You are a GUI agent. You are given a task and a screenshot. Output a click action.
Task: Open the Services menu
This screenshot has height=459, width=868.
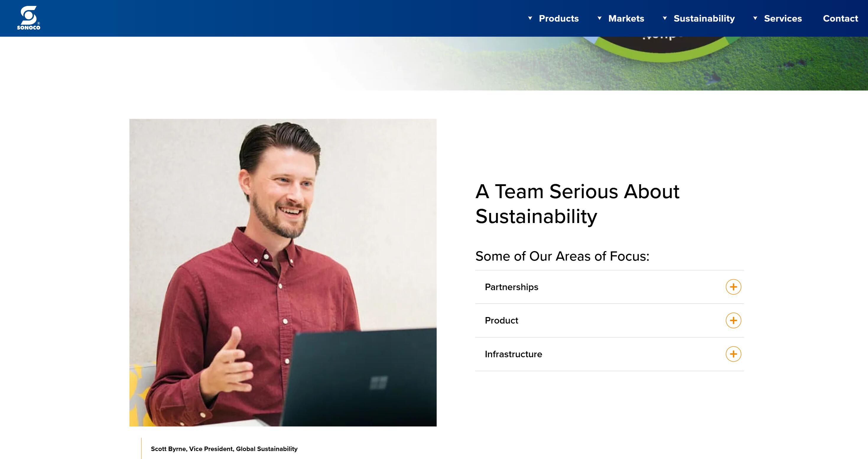[x=783, y=19]
